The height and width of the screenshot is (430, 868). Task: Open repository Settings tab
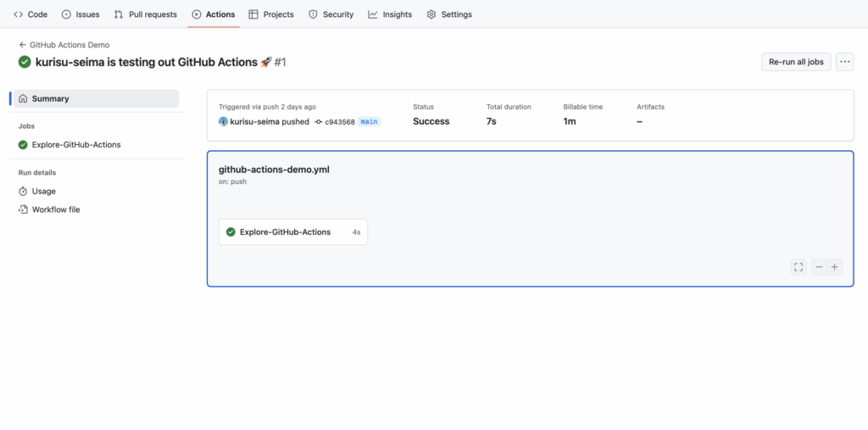click(x=449, y=14)
